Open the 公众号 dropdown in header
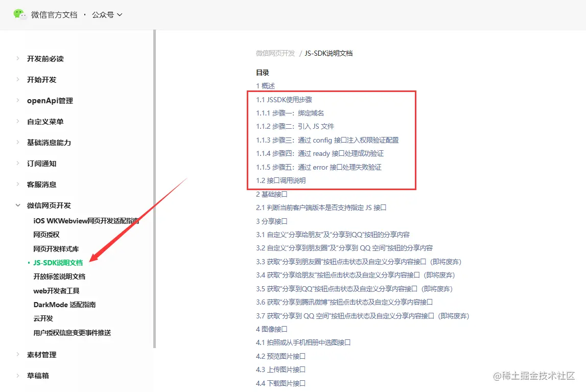The image size is (586, 392). point(107,15)
